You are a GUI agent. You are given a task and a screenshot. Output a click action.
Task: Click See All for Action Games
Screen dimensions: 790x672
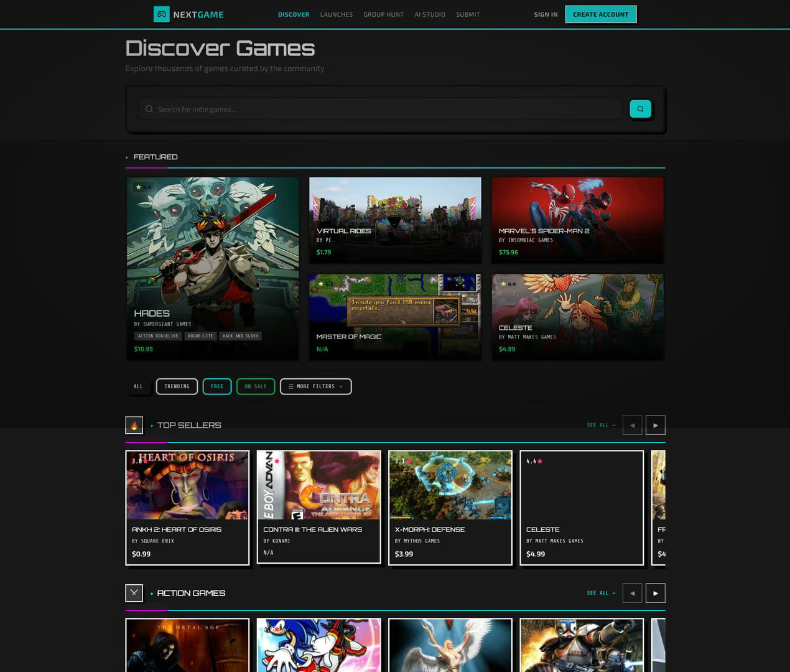602,593
